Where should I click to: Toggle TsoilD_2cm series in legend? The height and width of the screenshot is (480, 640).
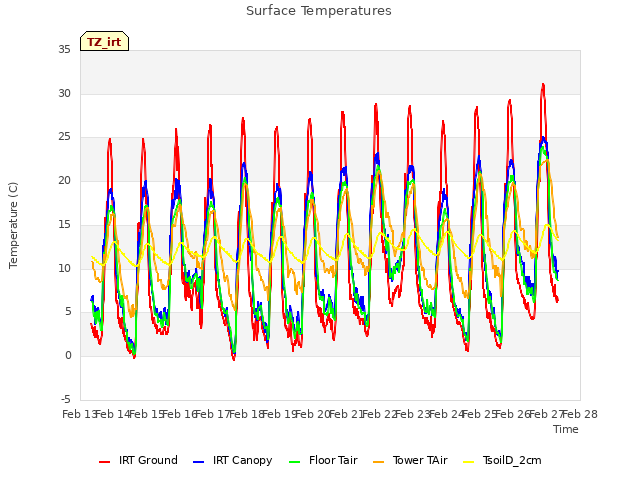(x=503, y=460)
